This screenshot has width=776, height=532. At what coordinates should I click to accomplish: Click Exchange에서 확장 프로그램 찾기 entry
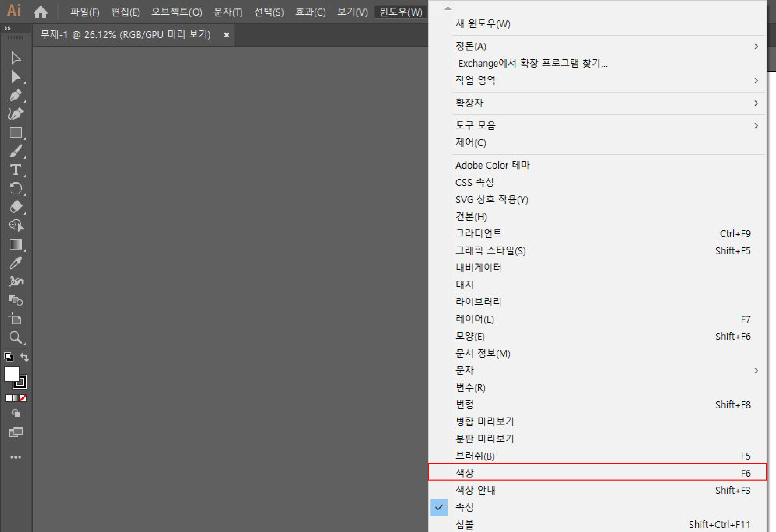(x=533, y=63)
